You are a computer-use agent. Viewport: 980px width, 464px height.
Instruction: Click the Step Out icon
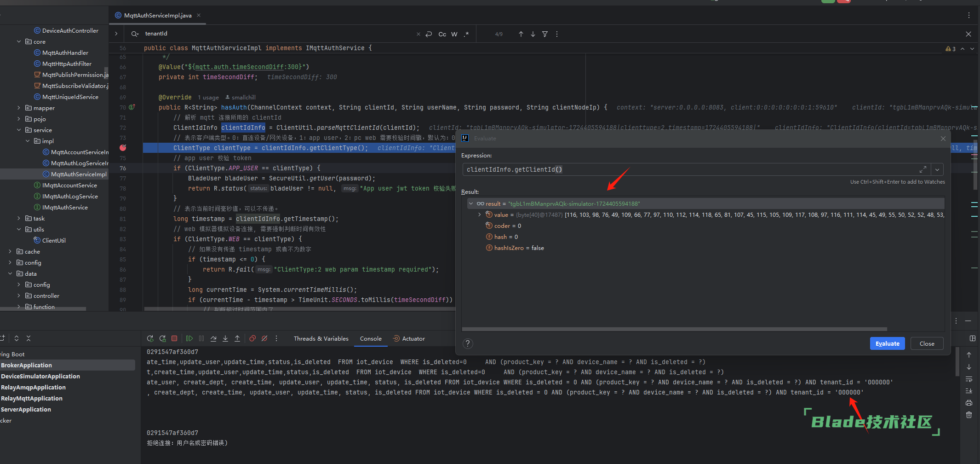(x=237, y=338)
